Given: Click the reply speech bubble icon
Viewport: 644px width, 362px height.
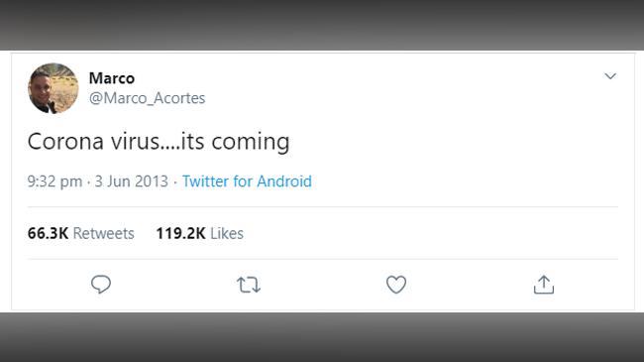Looking at the screenshot, I should tap(101, 285).
